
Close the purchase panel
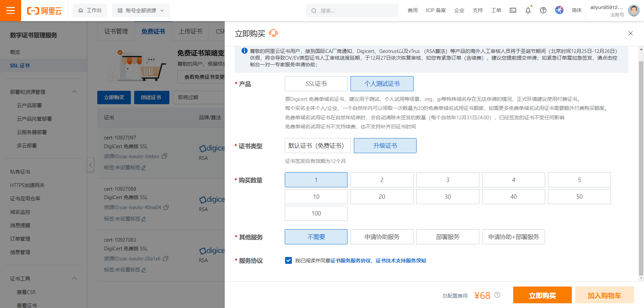click(631, 33)
